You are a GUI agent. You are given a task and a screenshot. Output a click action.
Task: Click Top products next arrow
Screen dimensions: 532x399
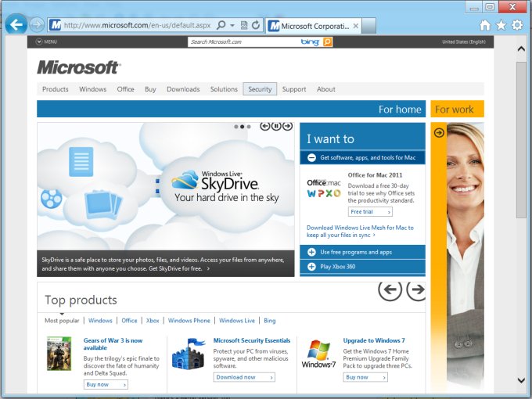(416, 289)
